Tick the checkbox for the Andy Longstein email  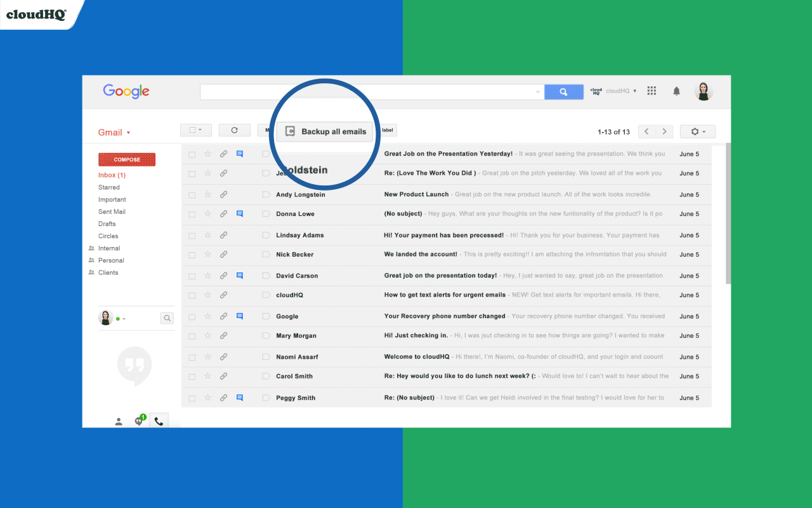click(x=192, y=195)
